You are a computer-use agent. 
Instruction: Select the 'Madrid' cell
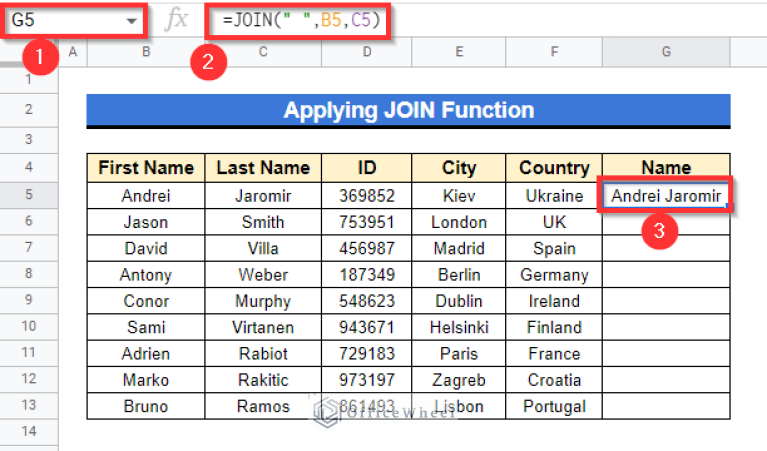[x=459, y=248]
